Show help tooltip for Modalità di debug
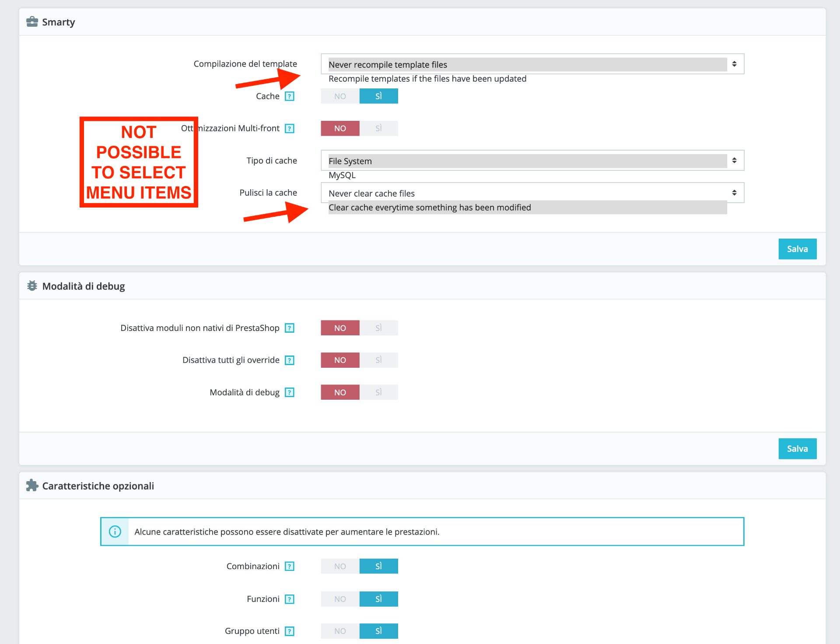The image size is (840, 644). pos(289,392)
